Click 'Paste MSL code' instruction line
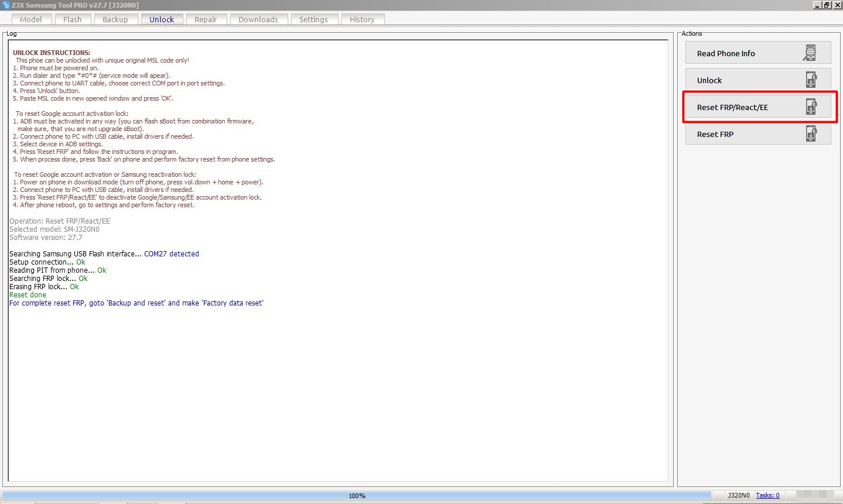Viewport: 843px width, 504px height. click(93, 98)
